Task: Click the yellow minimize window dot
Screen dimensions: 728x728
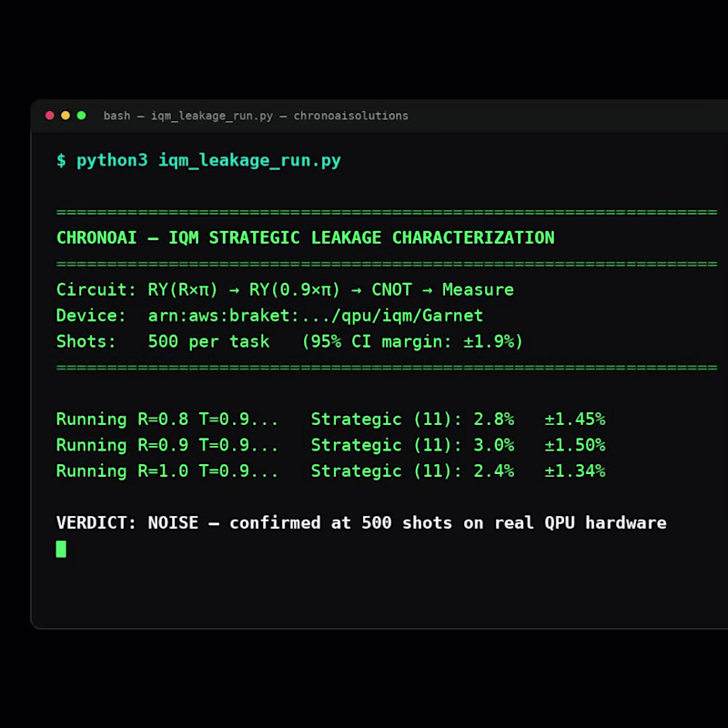Action: [66, 116]
